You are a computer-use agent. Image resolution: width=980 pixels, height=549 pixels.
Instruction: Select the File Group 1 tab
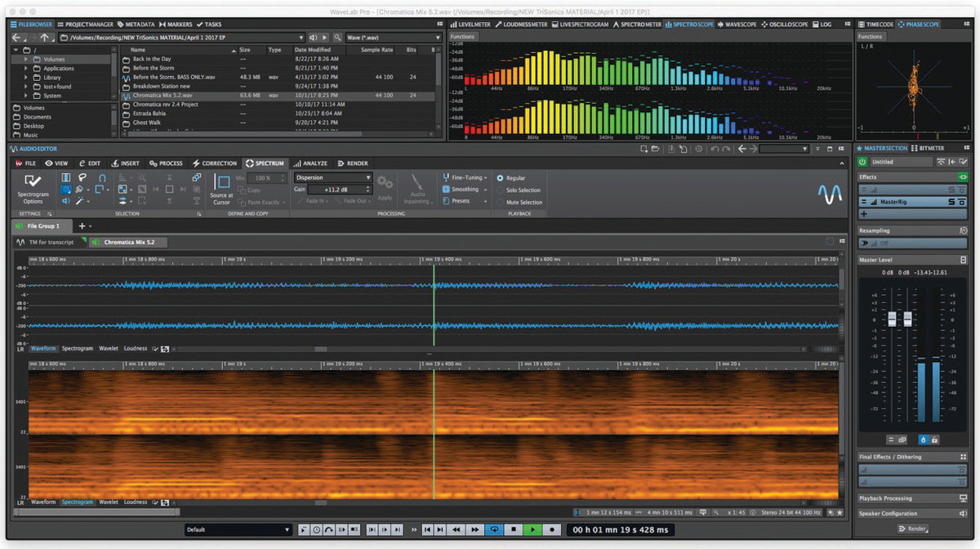42,226
